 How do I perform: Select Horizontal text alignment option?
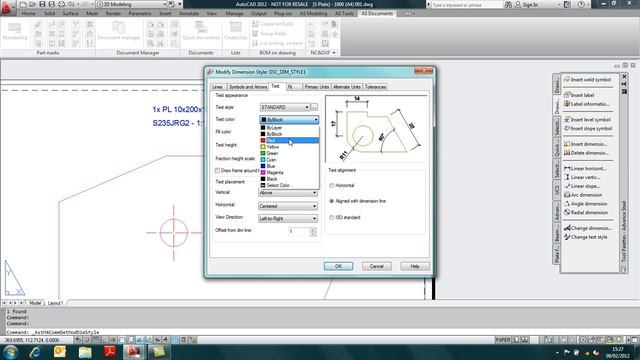point(342,185)
